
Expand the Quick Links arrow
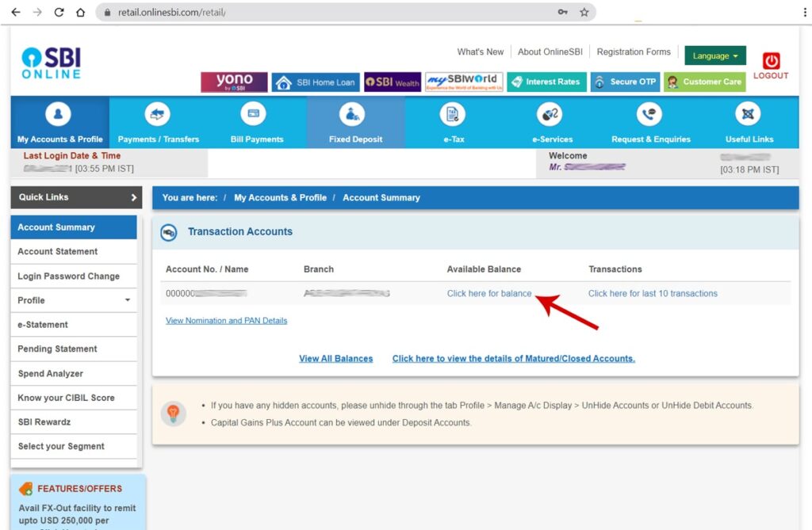point(133,197)
